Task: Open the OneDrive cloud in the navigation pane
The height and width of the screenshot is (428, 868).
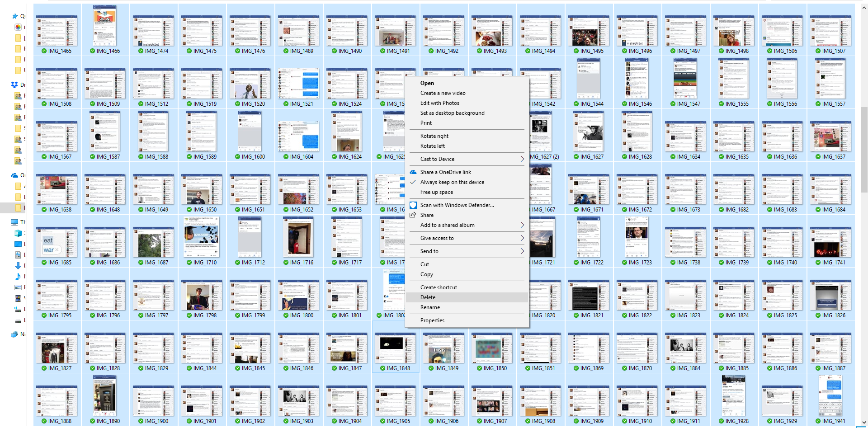Action: 14,175
